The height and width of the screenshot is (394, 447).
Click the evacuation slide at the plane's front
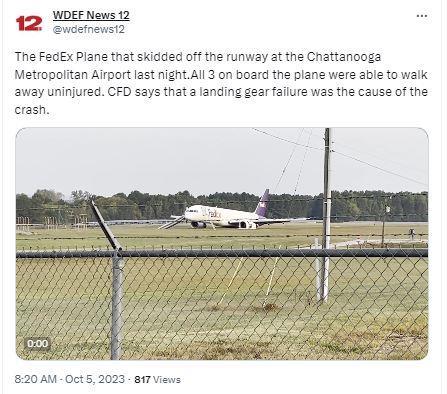pos(172,222)
